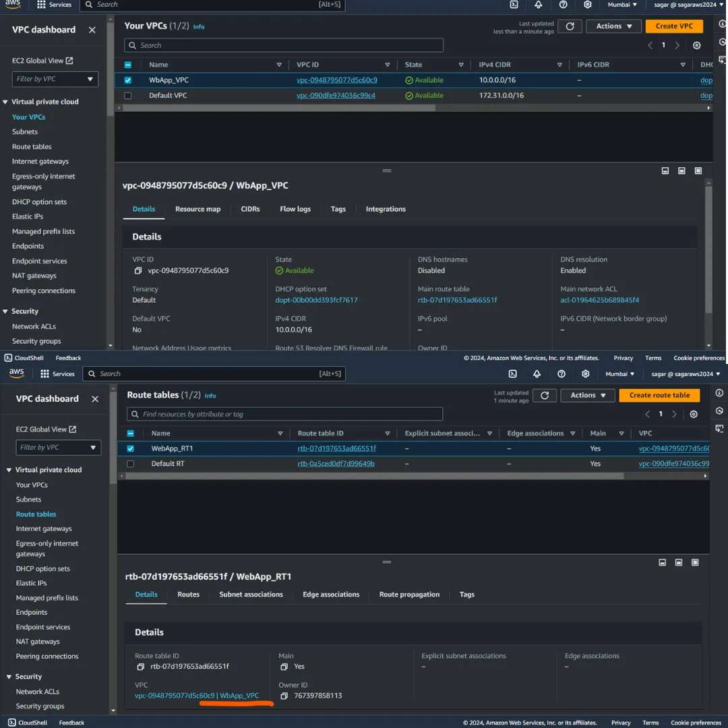The width and height of the screenshot is (728, 728).
Task: Switch to the Flow logs tab
Action: click(x=295, y=209)
